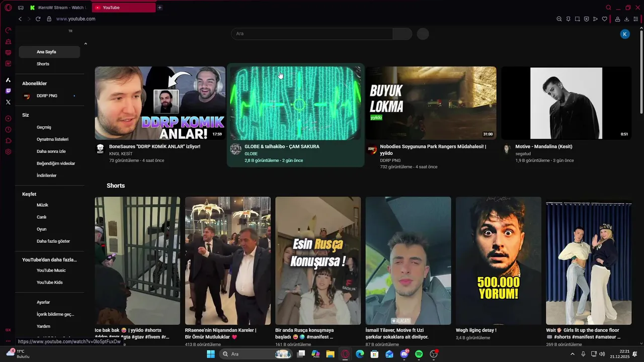This screenshot has width=644, height=362.
Task: Click the sidebar scroll-up arrow
Action: tap(86, 44)
